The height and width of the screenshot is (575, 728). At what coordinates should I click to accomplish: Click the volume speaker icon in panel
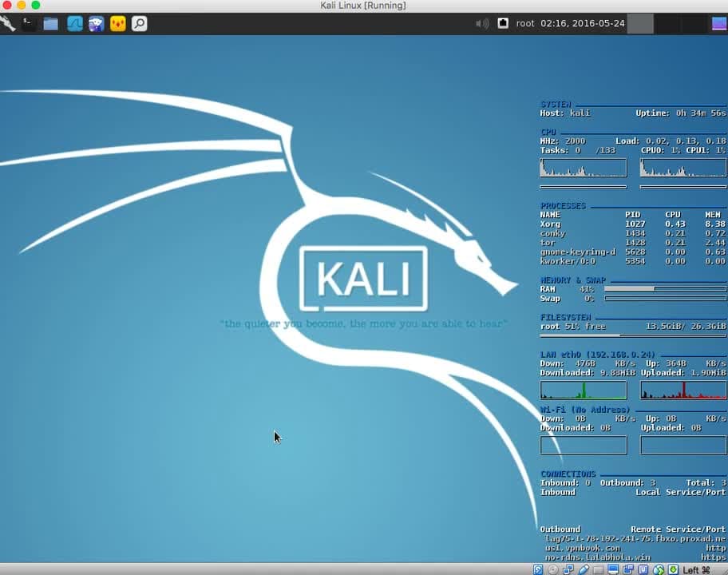[x=482, y=23]
